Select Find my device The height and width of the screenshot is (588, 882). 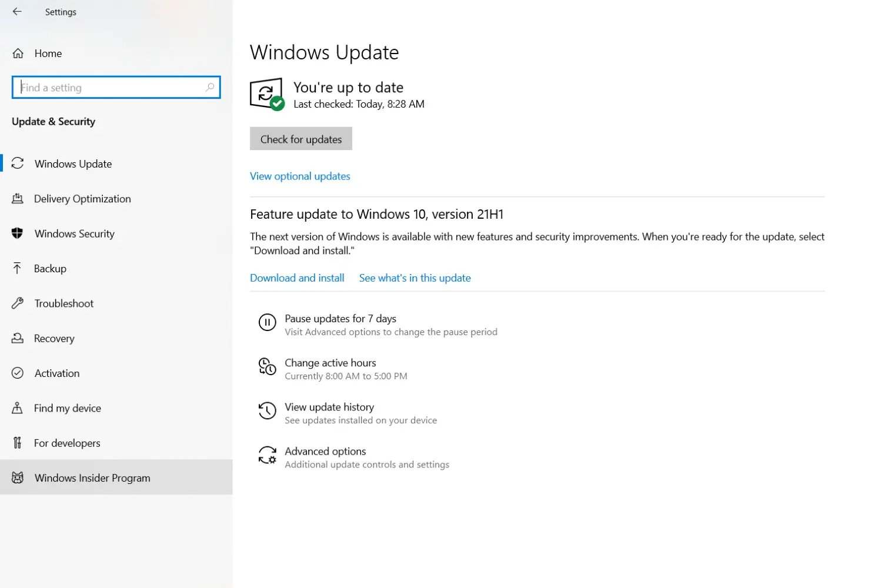(116, 408)
